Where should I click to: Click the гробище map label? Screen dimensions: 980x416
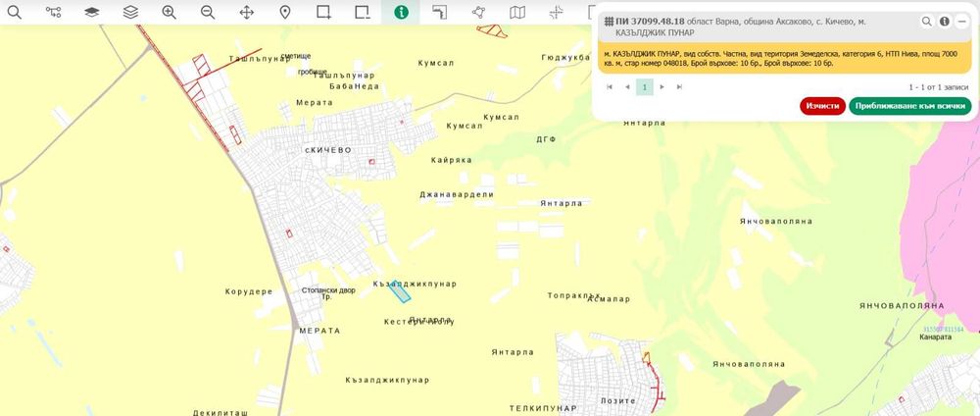[313, 72]
